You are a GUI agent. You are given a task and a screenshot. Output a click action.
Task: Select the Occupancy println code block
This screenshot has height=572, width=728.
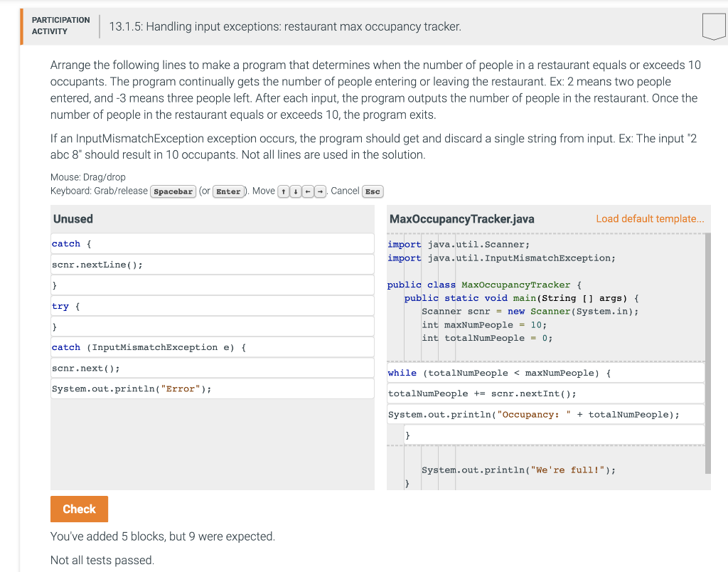coord(544,414)
